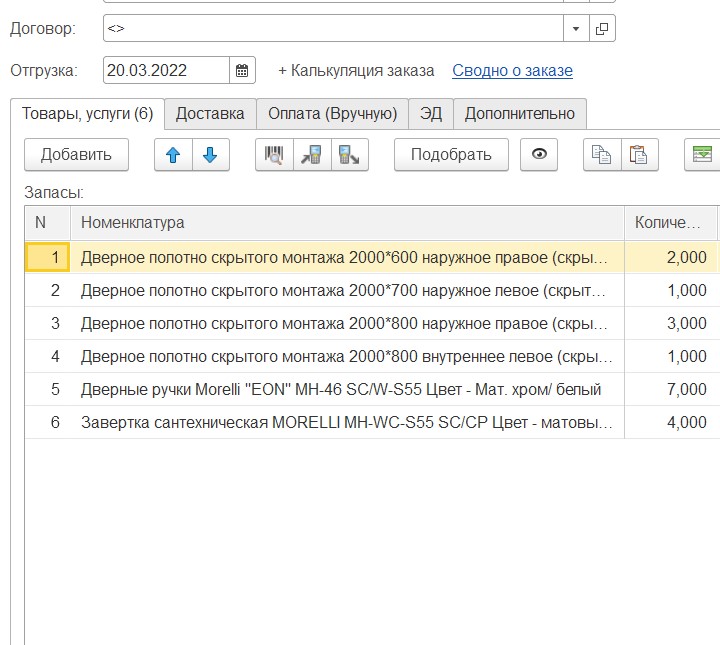This screenshot has height=645, width=720.
Task: Click the barcode search icon
Action: [274, 155]
